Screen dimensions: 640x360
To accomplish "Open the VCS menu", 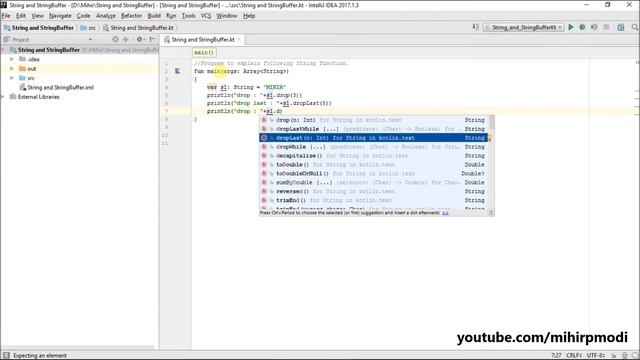I will tap(206, 16).
